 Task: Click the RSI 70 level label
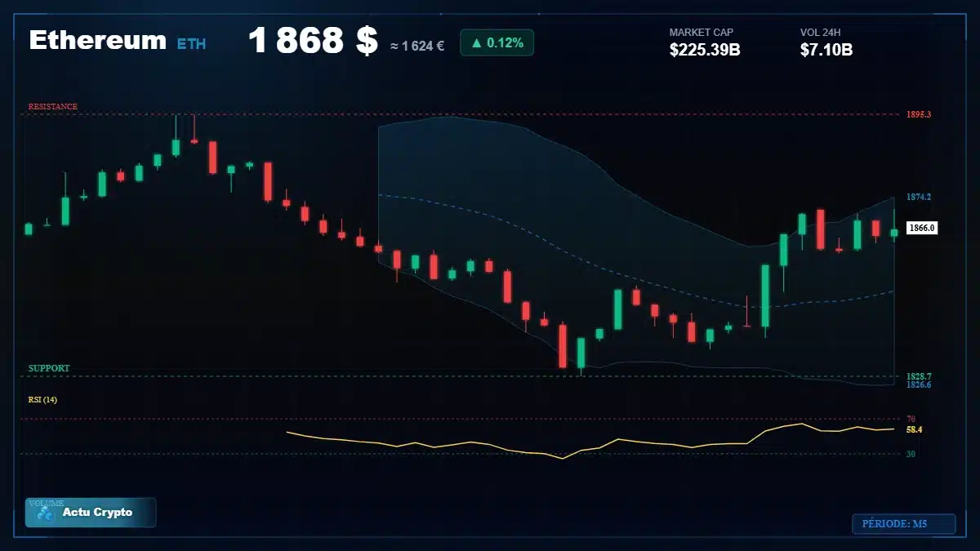(911, 419)
